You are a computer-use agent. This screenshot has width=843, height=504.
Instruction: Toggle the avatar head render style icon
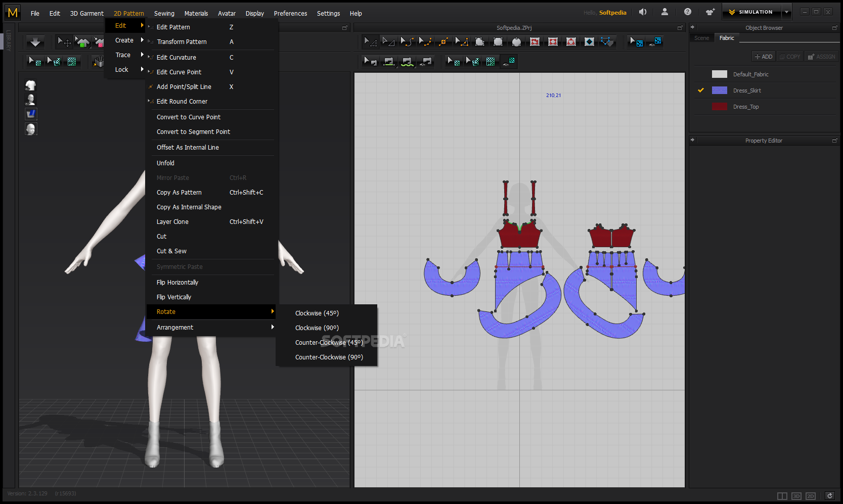point(31,129)
